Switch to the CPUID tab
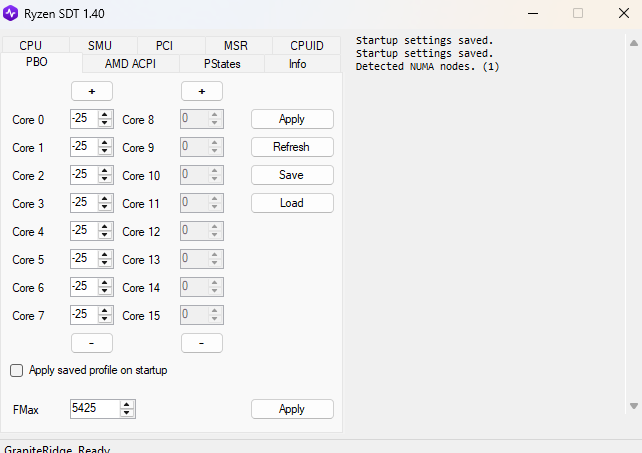The image size is (642, 453). 307,45
